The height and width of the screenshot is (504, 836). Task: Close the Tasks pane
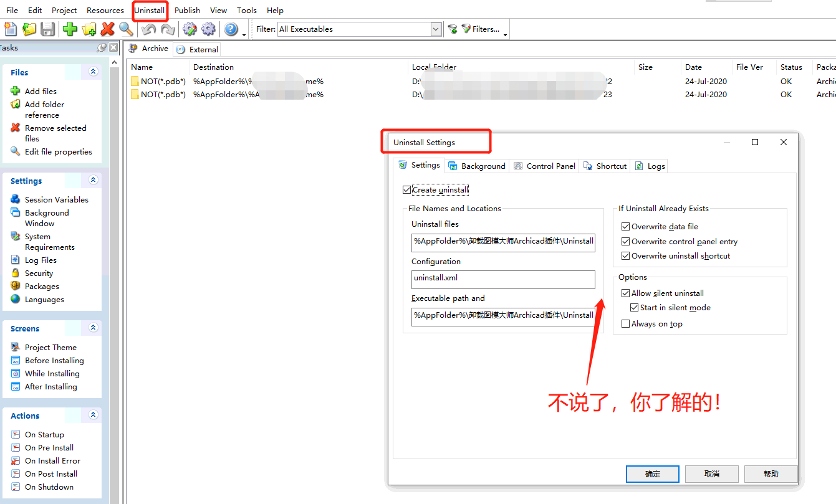point(113,47)
